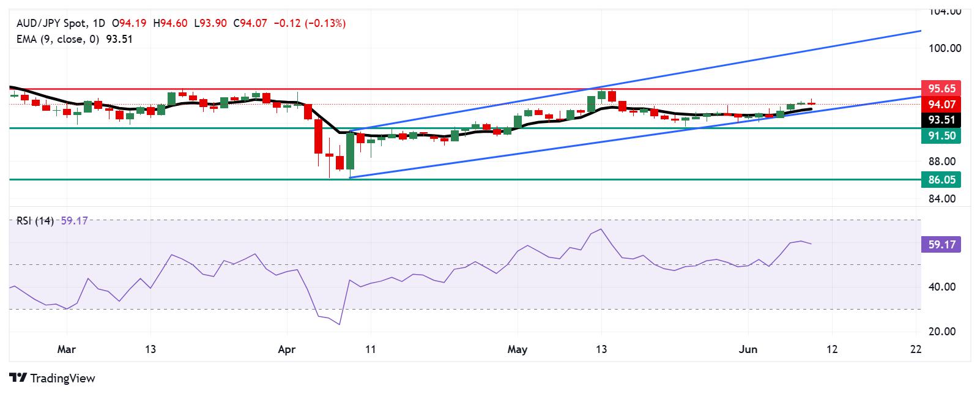Click the RSI legend value 59.17
980x394 pixels.
click(75, 221)
